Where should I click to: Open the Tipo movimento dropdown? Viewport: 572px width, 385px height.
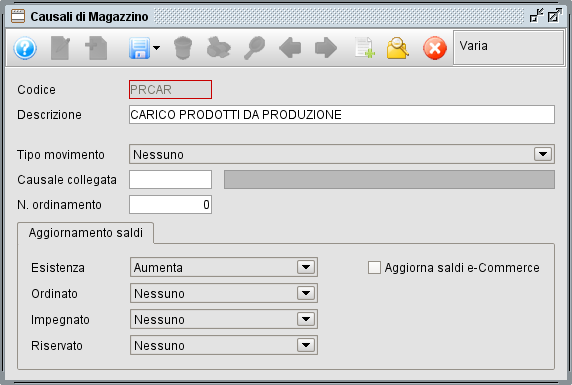point(342,154)
